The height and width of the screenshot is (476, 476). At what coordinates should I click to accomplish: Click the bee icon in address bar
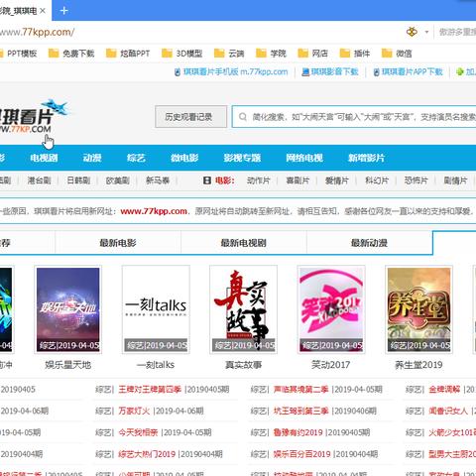click(412, 32)
